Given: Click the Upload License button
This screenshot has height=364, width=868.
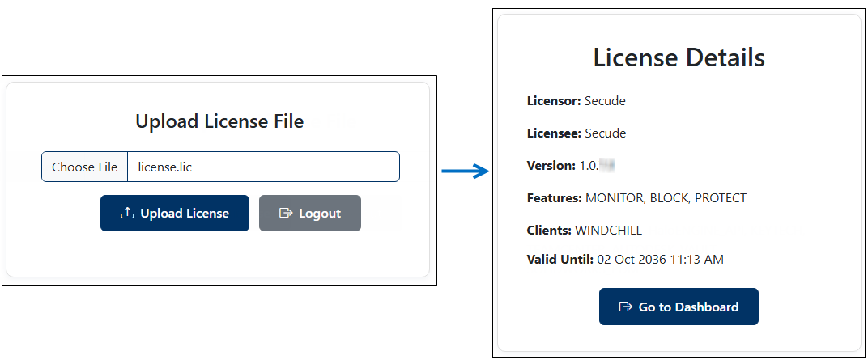Looking at the screenshot, I should (175, 213).
